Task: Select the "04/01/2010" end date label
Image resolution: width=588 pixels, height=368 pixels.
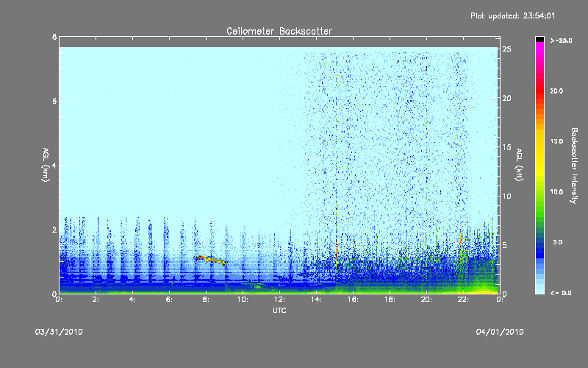Action: [500, 332]
